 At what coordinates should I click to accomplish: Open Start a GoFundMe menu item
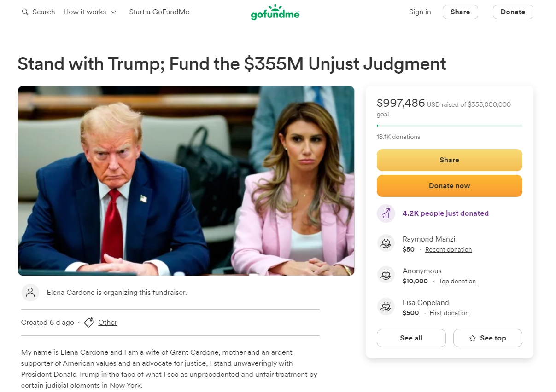point(159,12)
